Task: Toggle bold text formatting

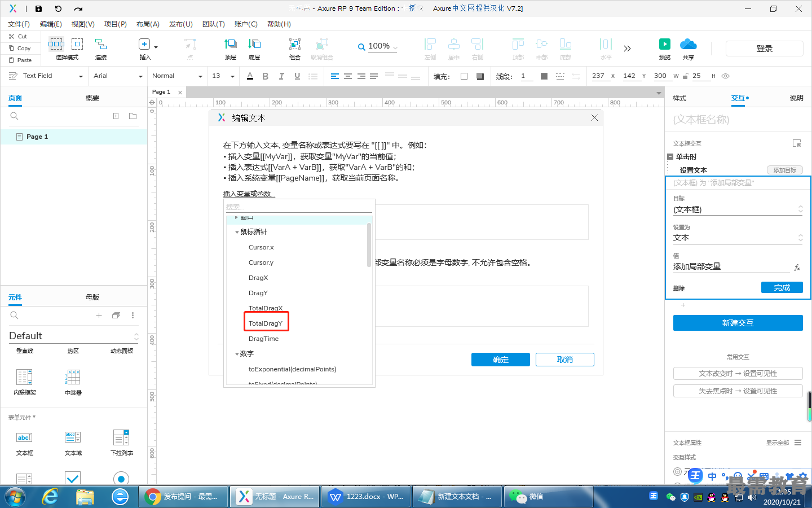Action: pyautogui.click(x=265, y=76)
